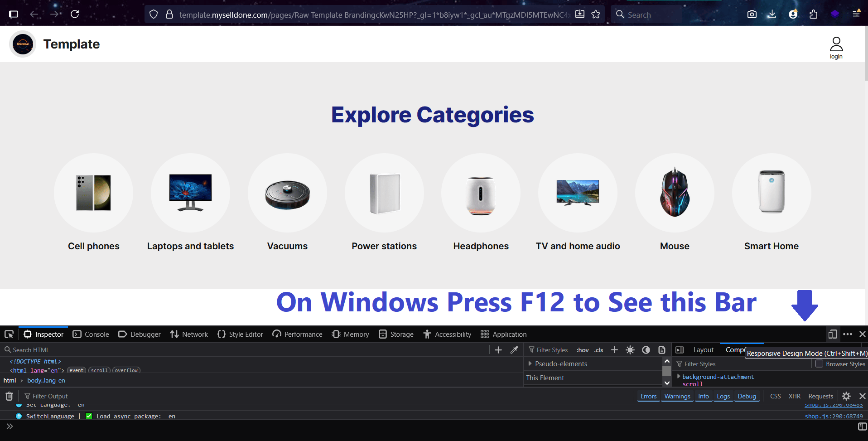Viewport: 868px width, 441px height.
Task: Click the sidebar toggle icon in browser toolbar
Action: pyautogui.click(x=14, y=14)
